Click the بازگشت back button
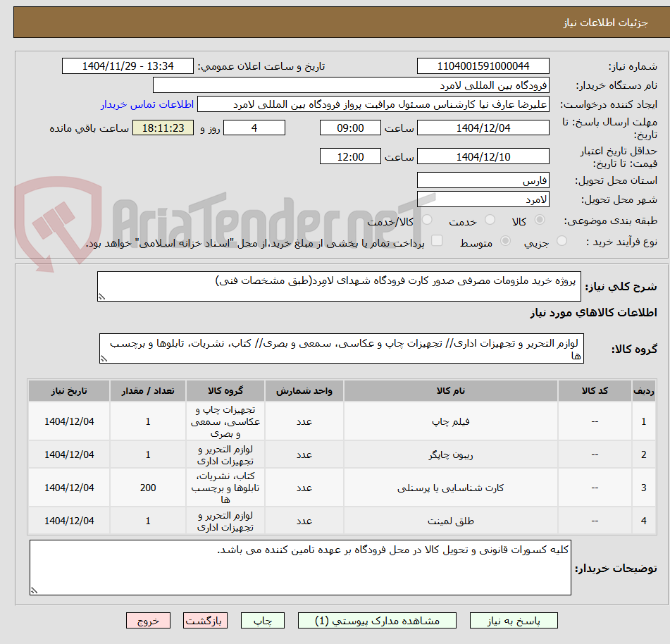The image size is (670, 644). pos(205,621)
